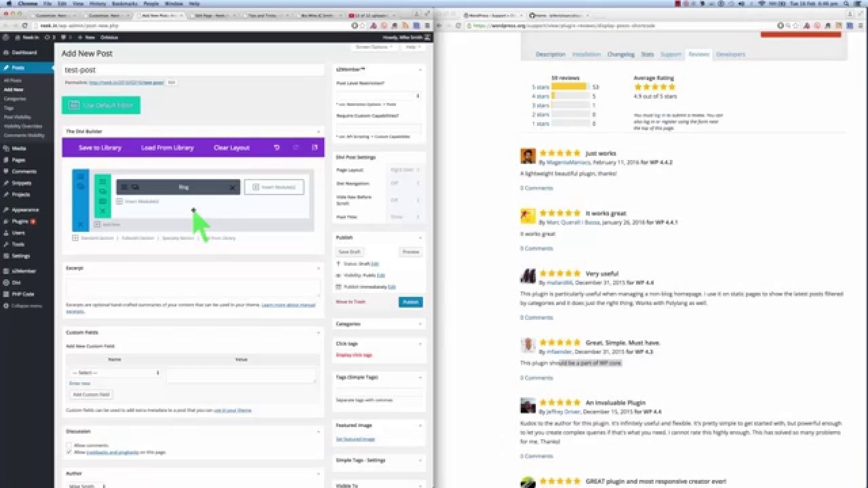Viewport: 868px width, 488px height.
Task: Click the Divi Builder redo icon
Action: (296, 148)
